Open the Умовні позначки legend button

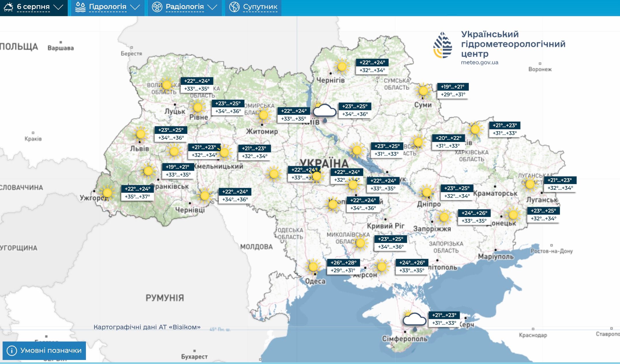(44, 351)
